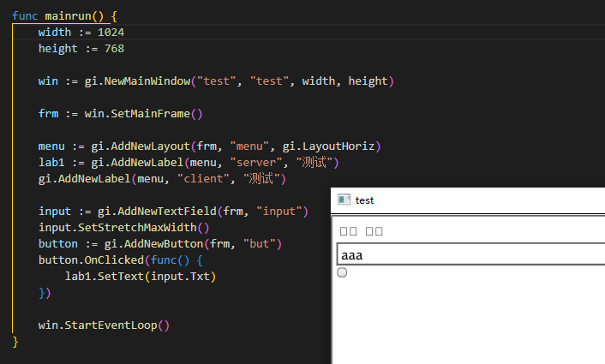Screen dimensions: 605x364
Task: Click the second garbled label in the test window
Action: [x=374, y=231]
